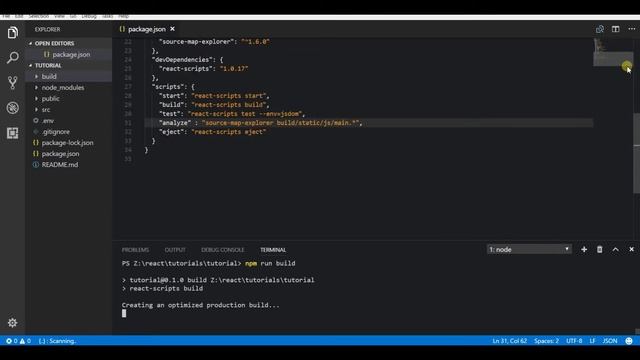This screenshot has height=360, width=640.
Task: Open the Debug view in the activity bar
Action: pos(13,108)
